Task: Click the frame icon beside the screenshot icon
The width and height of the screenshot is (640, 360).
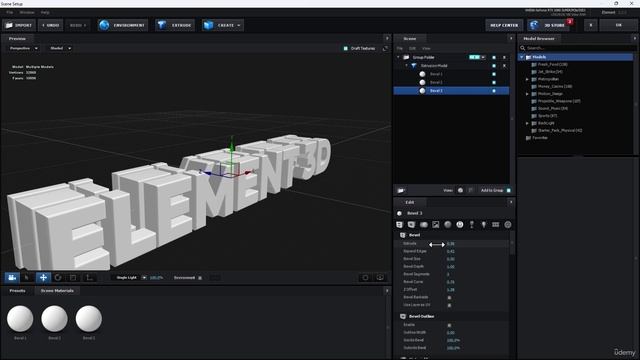Action: tap(365, 278)
